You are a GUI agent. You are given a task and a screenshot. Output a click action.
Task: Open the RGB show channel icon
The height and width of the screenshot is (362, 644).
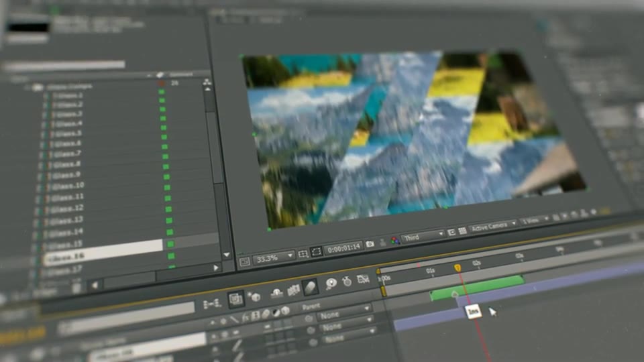pyautogui.click(x=395, y=241)
